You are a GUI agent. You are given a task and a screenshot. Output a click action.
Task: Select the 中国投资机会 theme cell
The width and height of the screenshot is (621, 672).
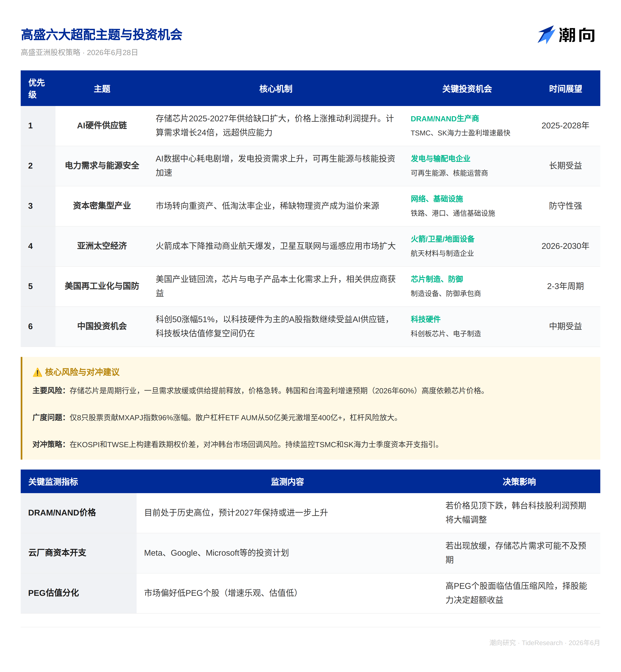coord(102,326)
